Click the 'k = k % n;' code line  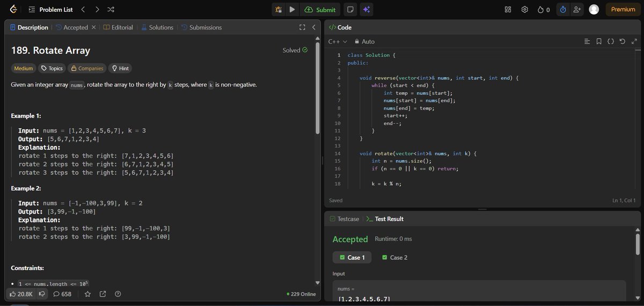pos(386,184)
